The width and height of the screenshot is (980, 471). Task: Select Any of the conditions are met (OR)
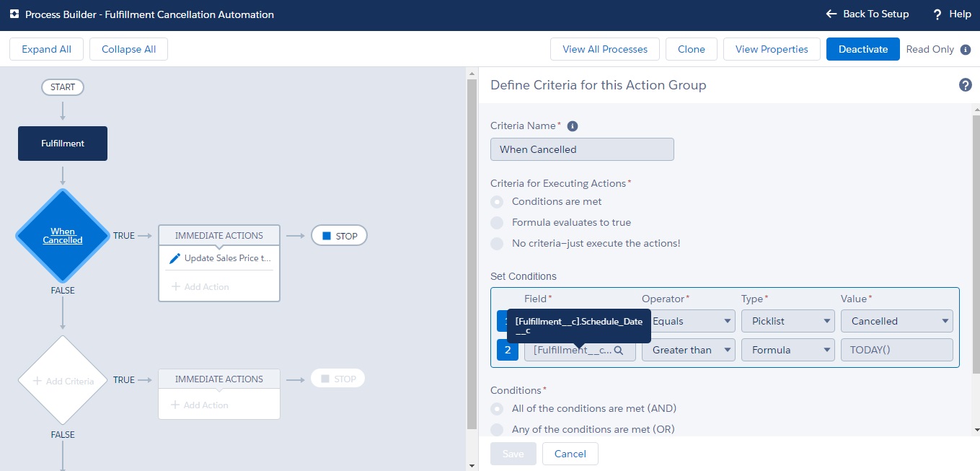pos(497,430)
